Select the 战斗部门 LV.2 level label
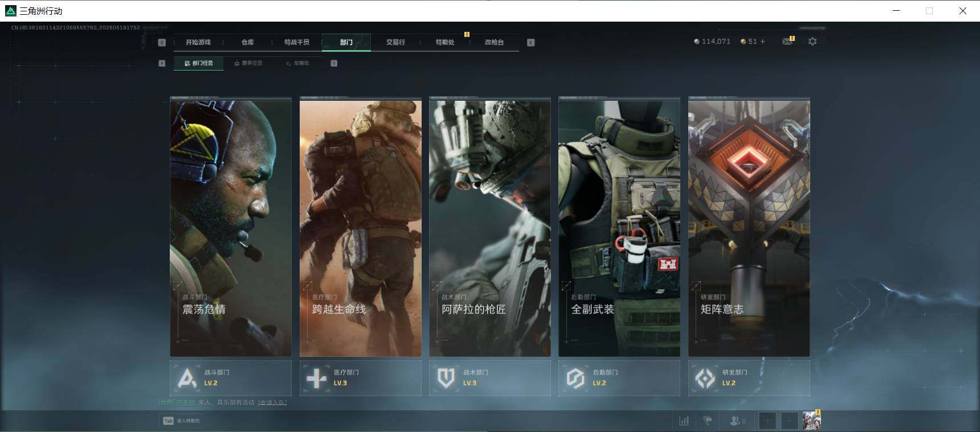980x432 pixels. pyautogui.click(x=211, y=383)
